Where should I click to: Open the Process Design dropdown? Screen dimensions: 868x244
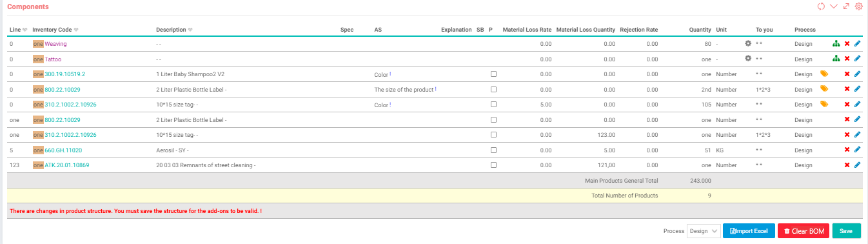click(x=704, y=230)
